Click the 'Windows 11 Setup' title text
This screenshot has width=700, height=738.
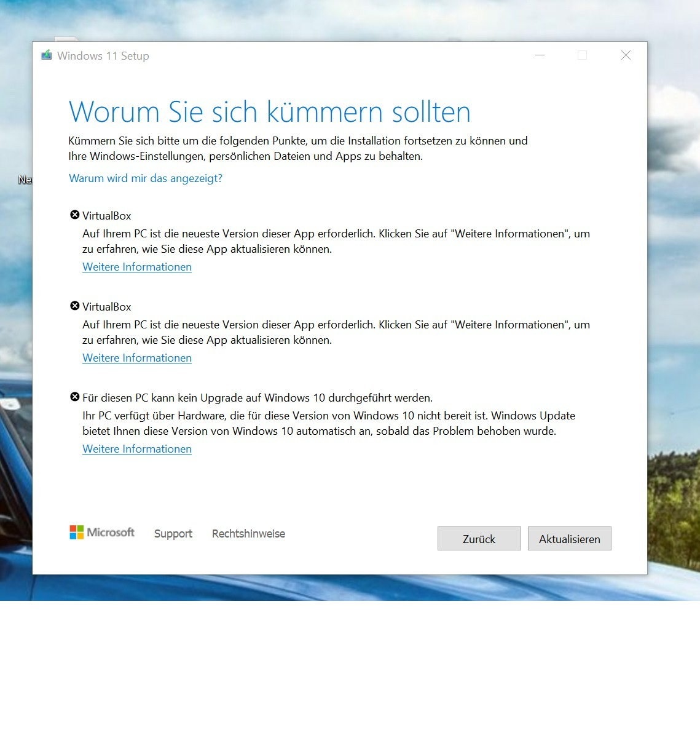pos(103,56)
